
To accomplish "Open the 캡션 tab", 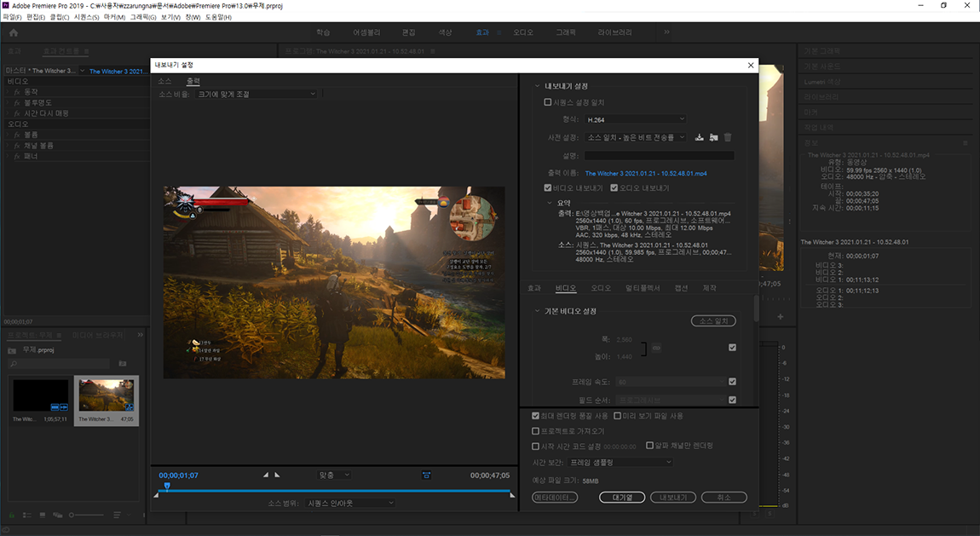I will (681, 288).
